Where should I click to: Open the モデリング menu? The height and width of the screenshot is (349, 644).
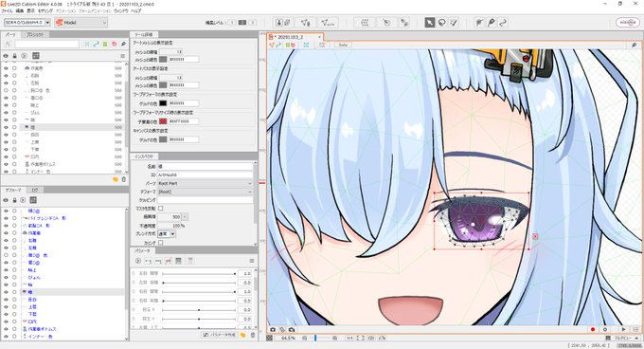[x=45, y=10]
